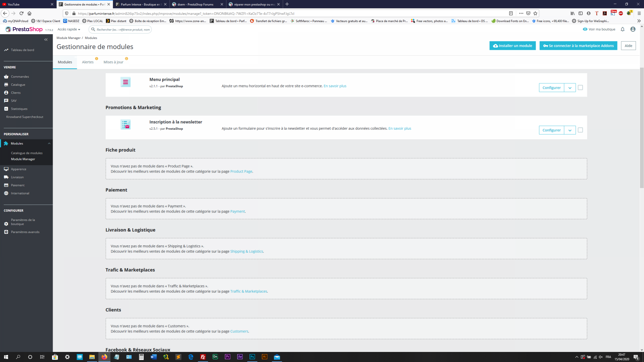The height and width of the screenshot is (362, 644).
Task: Open Paramètres avancés in the sidebar
Action: [25, 232]
